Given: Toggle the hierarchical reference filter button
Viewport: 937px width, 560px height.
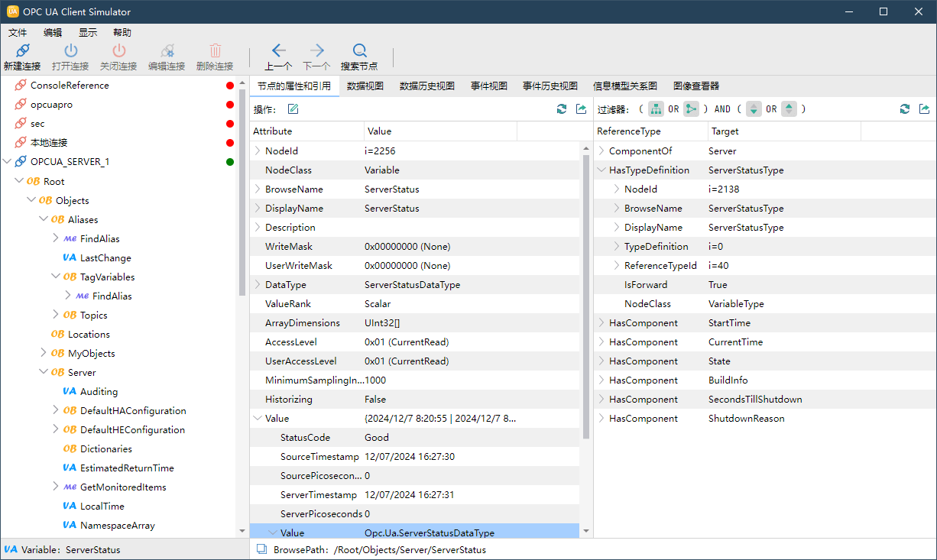Looking at the screenshot, I should click(x=656, y=109).
